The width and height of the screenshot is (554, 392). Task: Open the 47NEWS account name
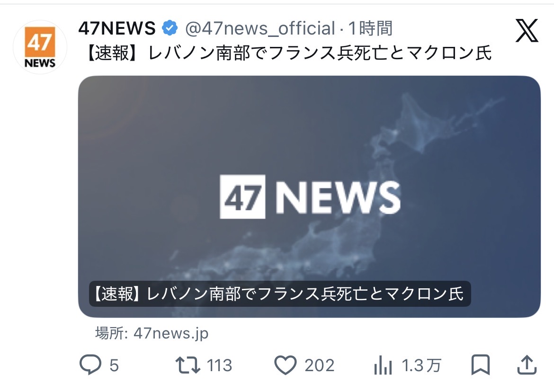point(117,28)
